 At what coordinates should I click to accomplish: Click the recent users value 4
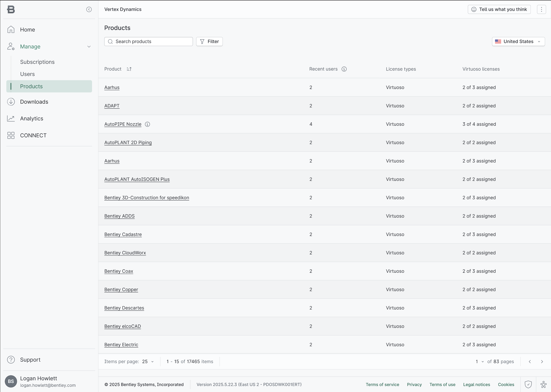[x=311, y=124]
